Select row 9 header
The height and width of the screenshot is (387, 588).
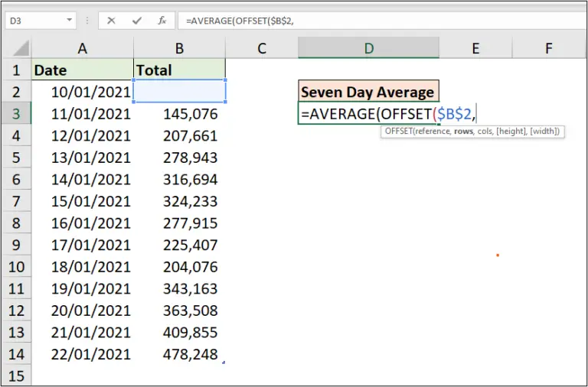(16, 245)
